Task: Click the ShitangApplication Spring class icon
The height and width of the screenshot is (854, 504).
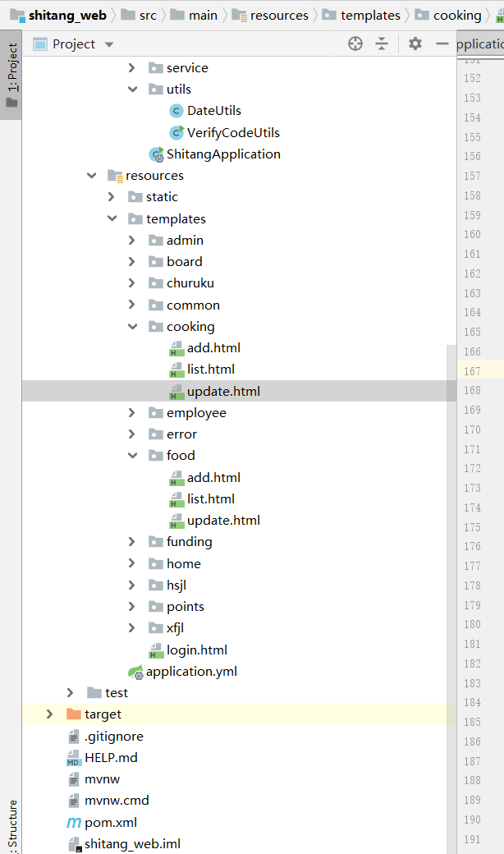Action: click(156, 154)
